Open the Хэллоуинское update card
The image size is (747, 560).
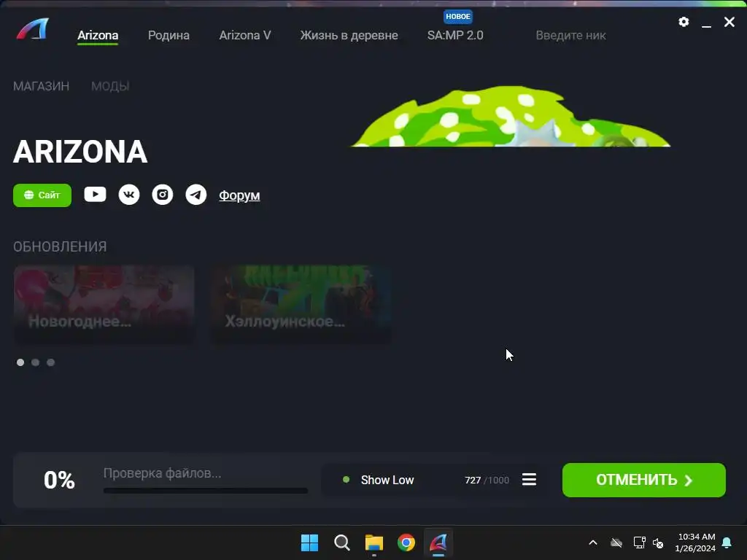pyautogui.click(x=301, y=304)
